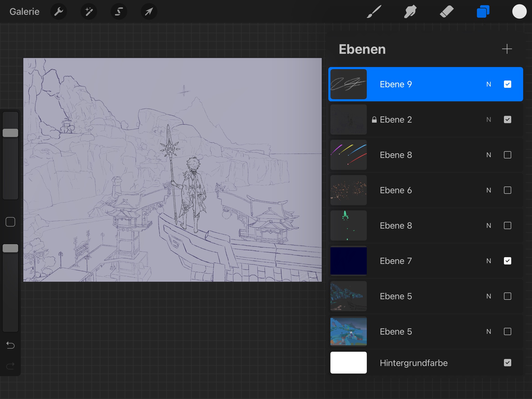Add a new layer with the plus icon
The width and height of the screenshot is (532, 399).
point(507,49)
